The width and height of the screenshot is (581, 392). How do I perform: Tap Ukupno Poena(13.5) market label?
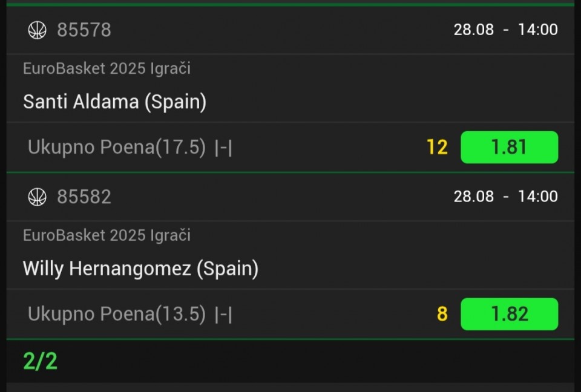click(x=116, y=314)
